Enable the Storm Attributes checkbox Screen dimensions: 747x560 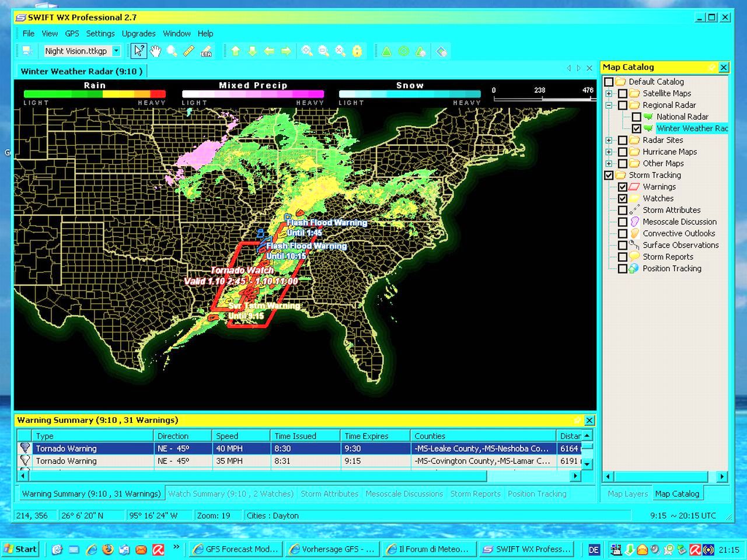[623, 210]
